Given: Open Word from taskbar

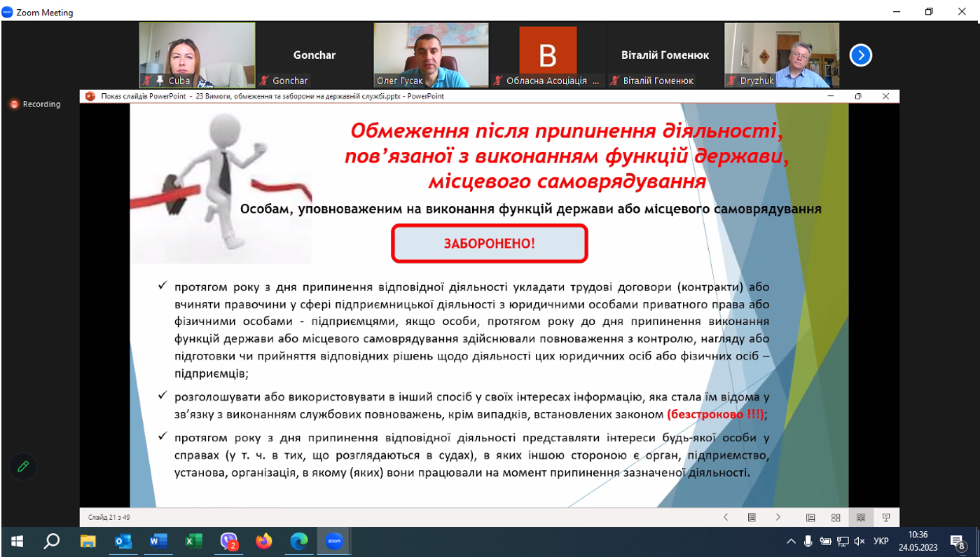Looking at the screenshot, I should [x=158, y=542].
